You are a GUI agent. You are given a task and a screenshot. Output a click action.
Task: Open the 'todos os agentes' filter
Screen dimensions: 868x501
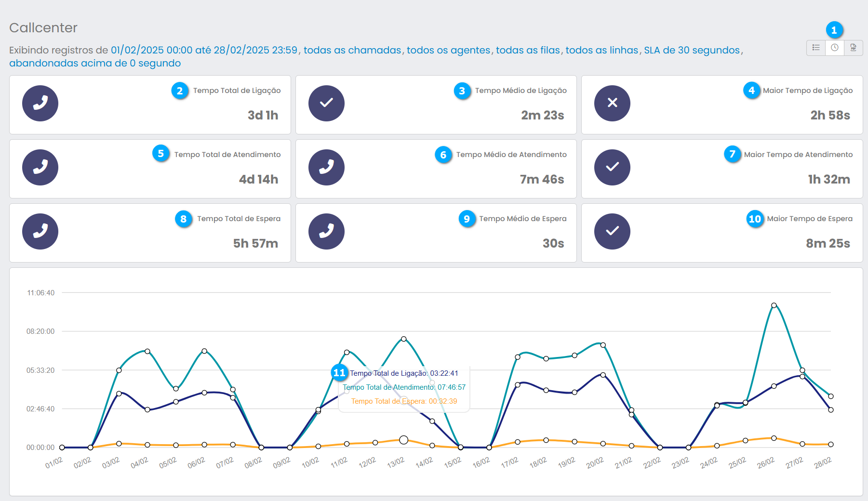448,50
